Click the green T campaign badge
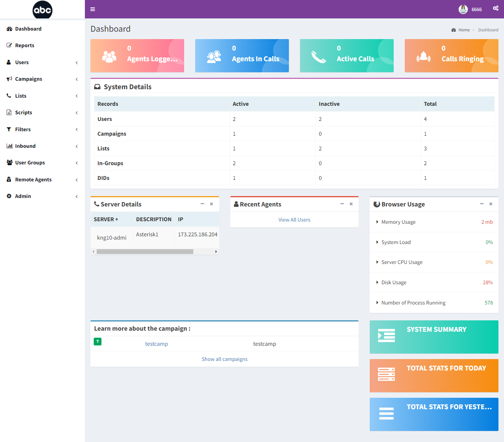The width and height of the screenshot is (504, 442). point(97,342)
